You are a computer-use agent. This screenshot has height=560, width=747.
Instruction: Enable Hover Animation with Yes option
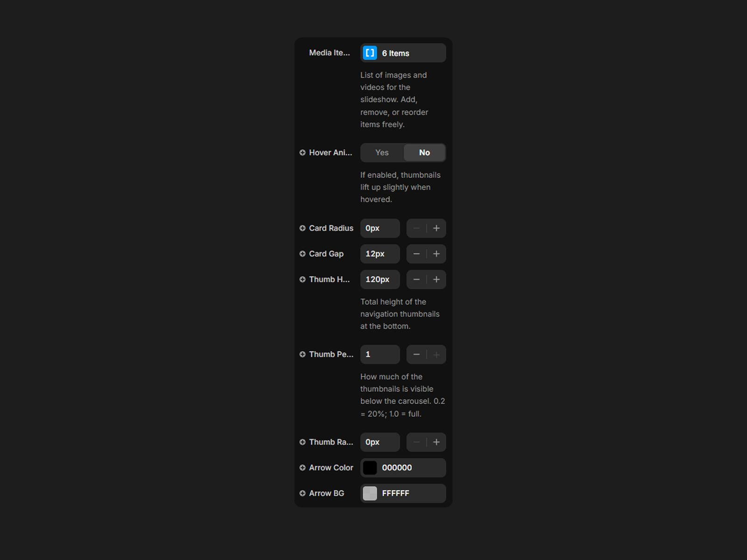pos(382,153)
